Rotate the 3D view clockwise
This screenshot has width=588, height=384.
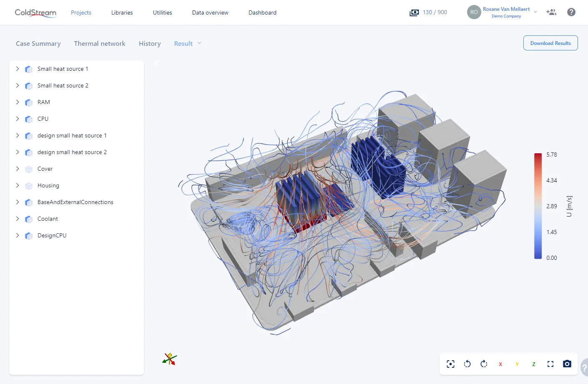coord(484,364)
